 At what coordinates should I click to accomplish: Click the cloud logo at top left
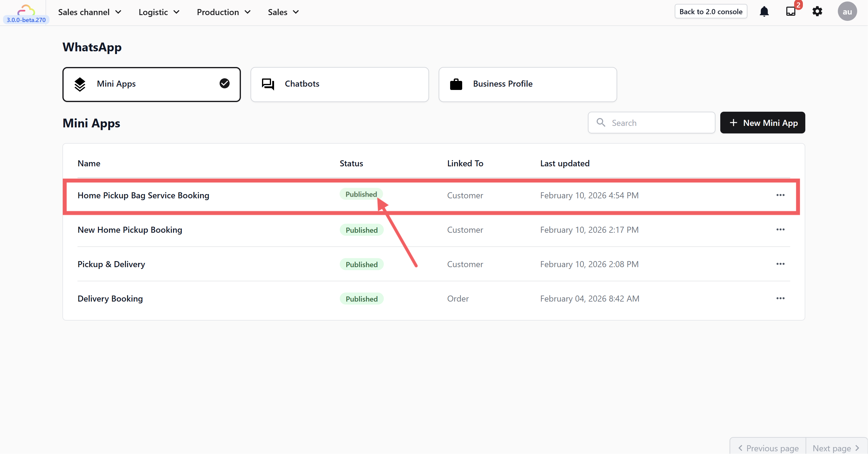pos(26,10)
